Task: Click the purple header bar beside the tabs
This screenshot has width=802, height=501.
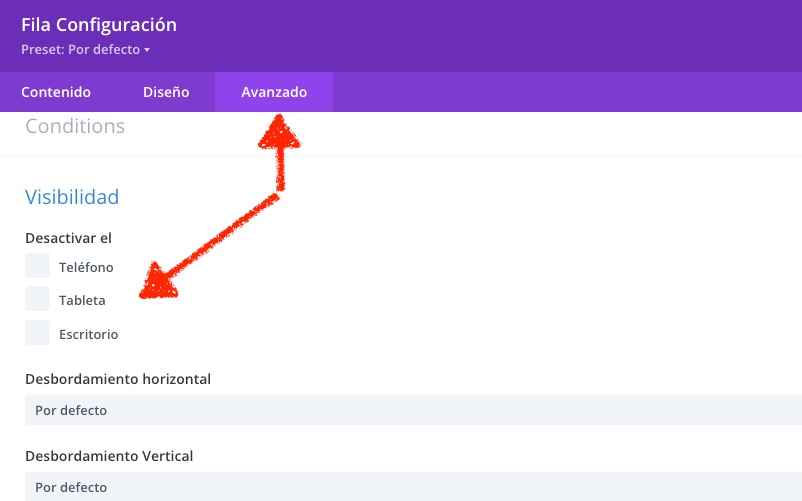Action: 567,92
